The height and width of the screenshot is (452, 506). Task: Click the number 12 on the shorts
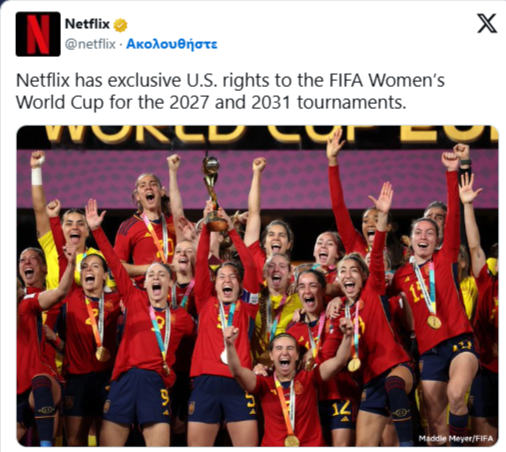click(x=341, y=408)
